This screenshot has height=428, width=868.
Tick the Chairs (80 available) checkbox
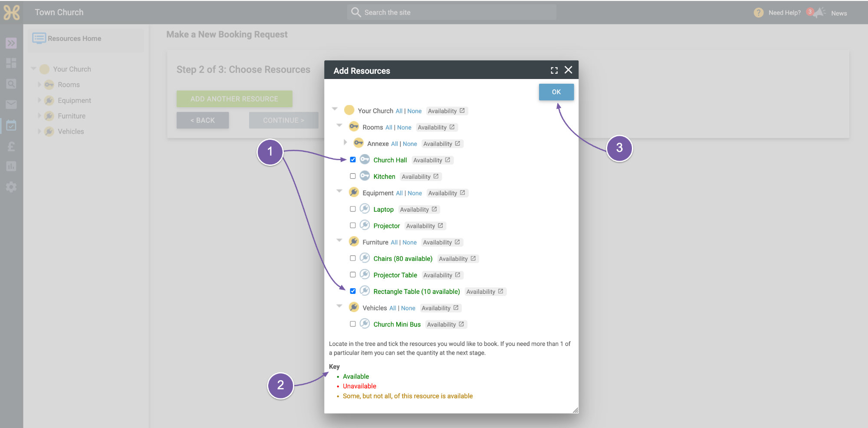point(353,258)
